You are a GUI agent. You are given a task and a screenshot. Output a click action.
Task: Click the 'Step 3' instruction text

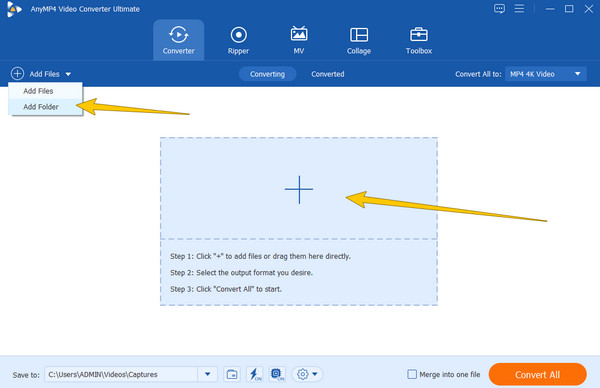point(226,289)
